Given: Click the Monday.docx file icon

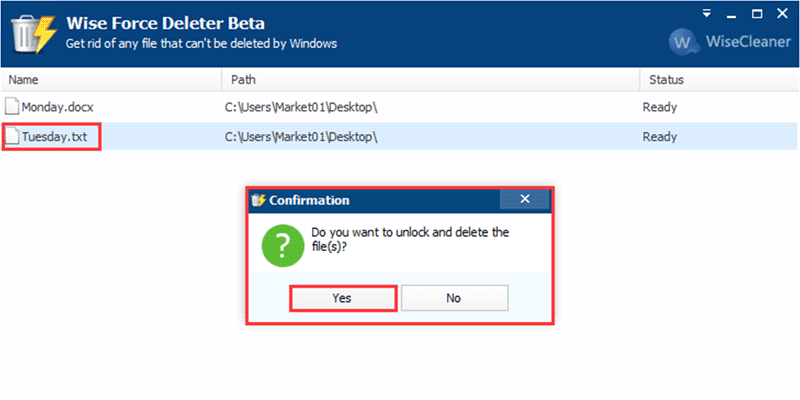Looking at the screenshot, I should (x=12, y=107).
